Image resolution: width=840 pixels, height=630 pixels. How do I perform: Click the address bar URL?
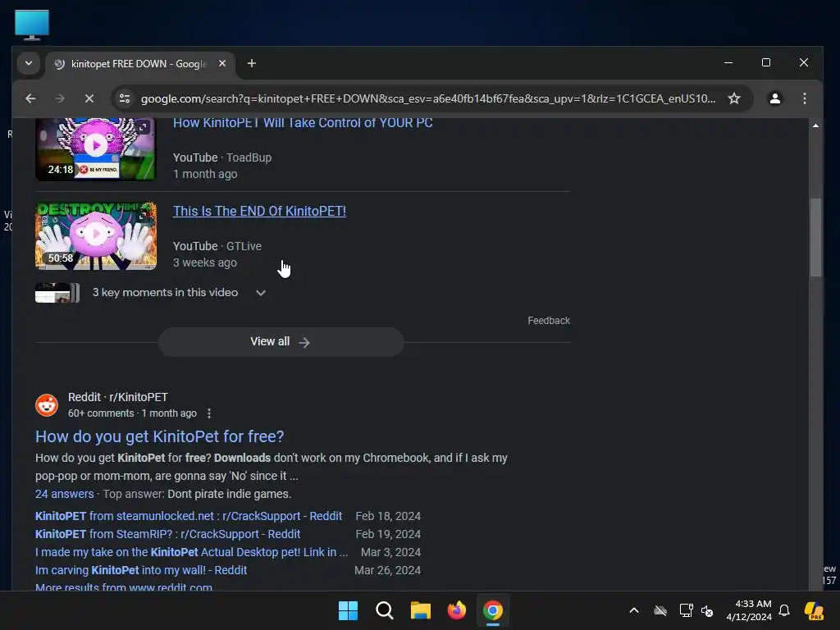point(427,98)
